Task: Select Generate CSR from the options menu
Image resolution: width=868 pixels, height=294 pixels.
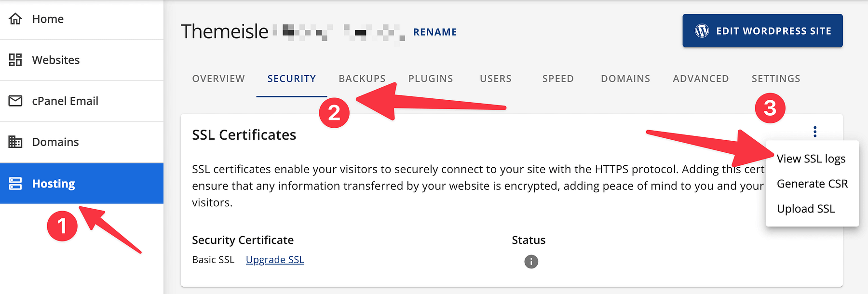Action: (813, 183)
